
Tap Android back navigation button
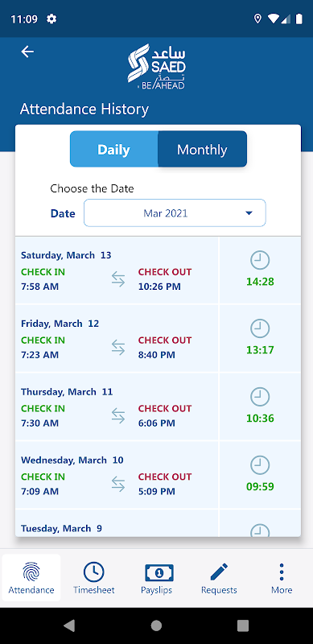(x=69, y=625)
